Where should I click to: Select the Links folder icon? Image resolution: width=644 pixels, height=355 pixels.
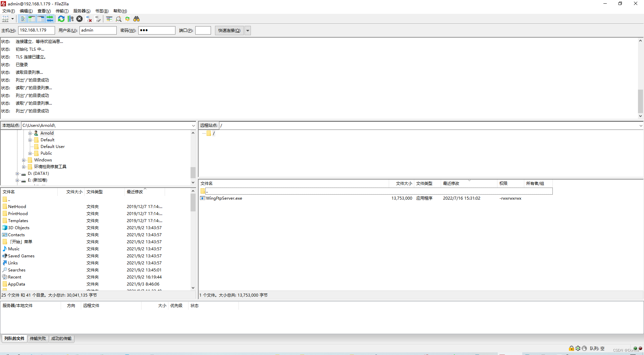(x=5, y=263)
